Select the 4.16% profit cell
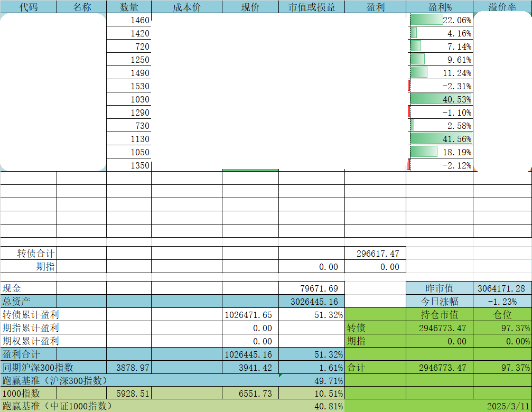Viewport: 532px width, 412px height. point(440,33)
